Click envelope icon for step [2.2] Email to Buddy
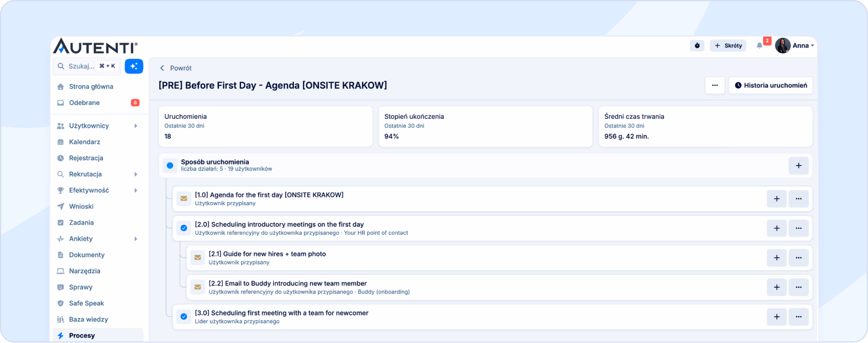 pyautogui.click(x=198, y=287)
